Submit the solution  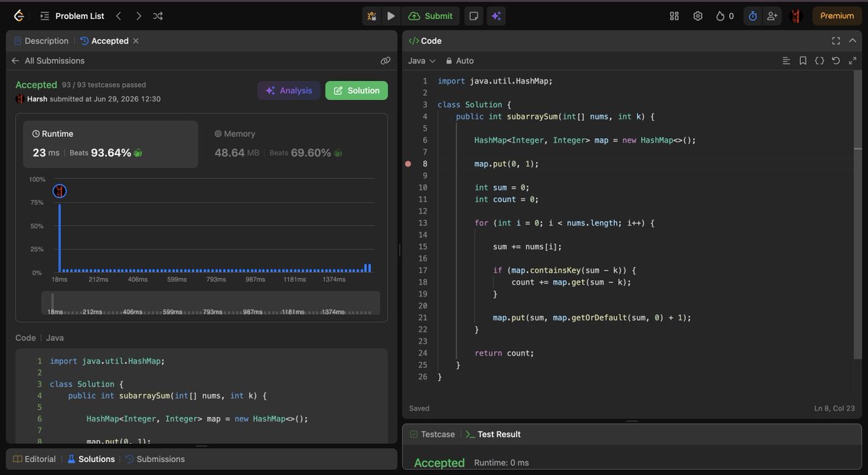tap(430, 16)
